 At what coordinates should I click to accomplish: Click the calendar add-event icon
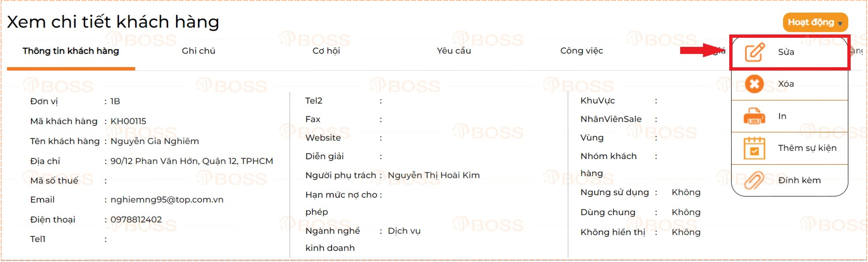coord(754,148)
